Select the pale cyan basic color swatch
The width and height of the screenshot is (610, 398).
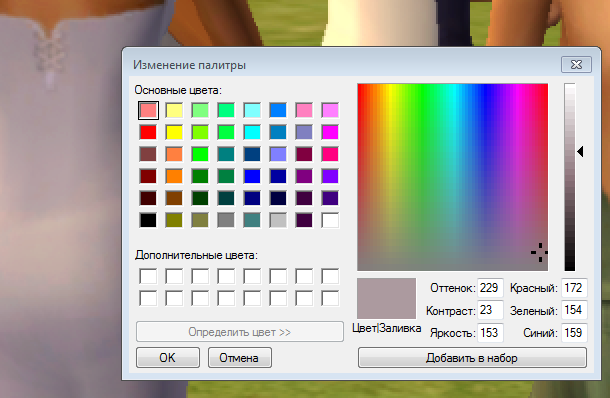click(x=252, y=110)
